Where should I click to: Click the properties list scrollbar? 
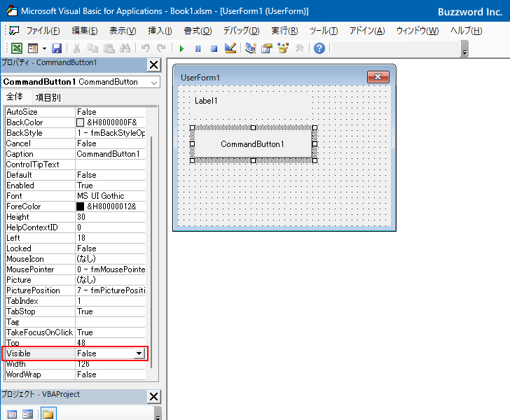[151, 252]
